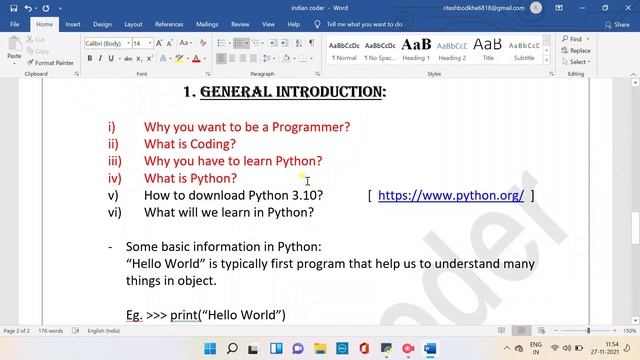
Task: Click the Save icon in title bar
Action: pyautogui.click(x=13, y=8)
